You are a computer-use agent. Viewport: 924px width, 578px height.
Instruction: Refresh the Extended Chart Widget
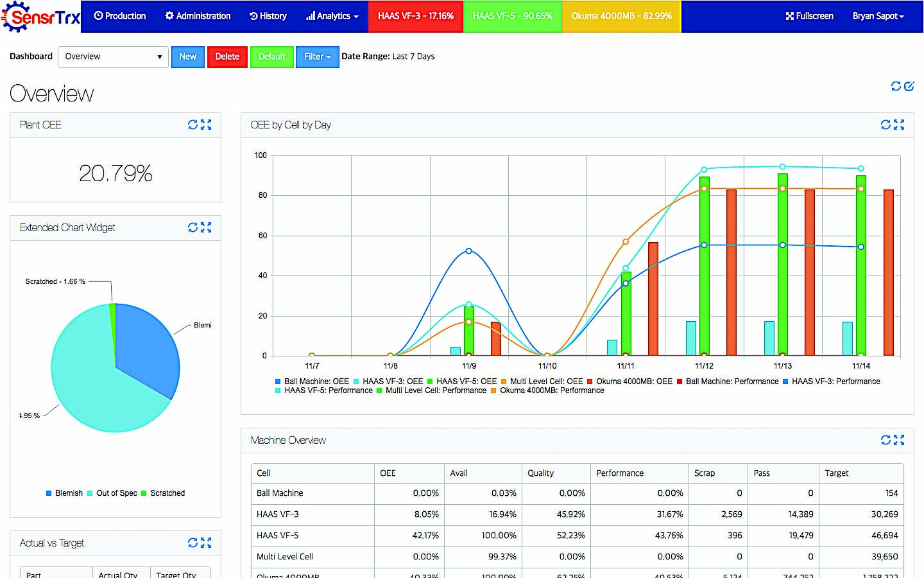click(193, 227)
